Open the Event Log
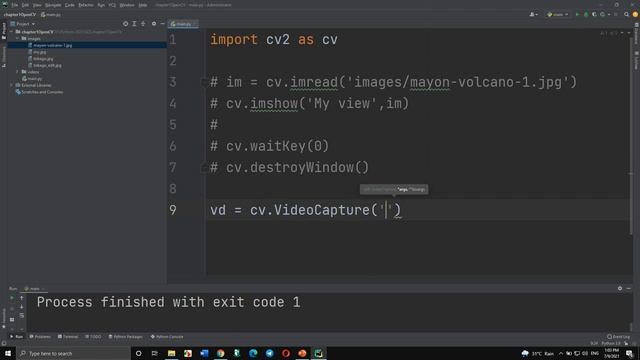 tap(618, 337)
